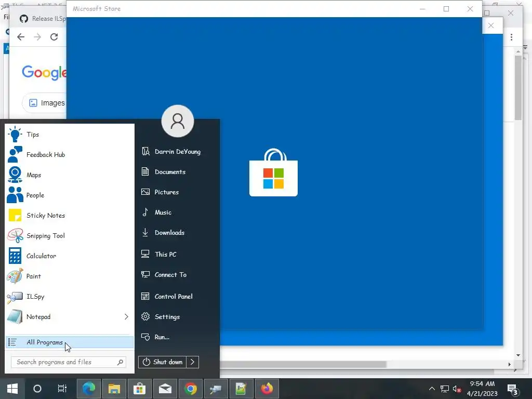This screenshot has height=399, width=532.
Task: Go forward in the browser window
Action: (37, 37)
